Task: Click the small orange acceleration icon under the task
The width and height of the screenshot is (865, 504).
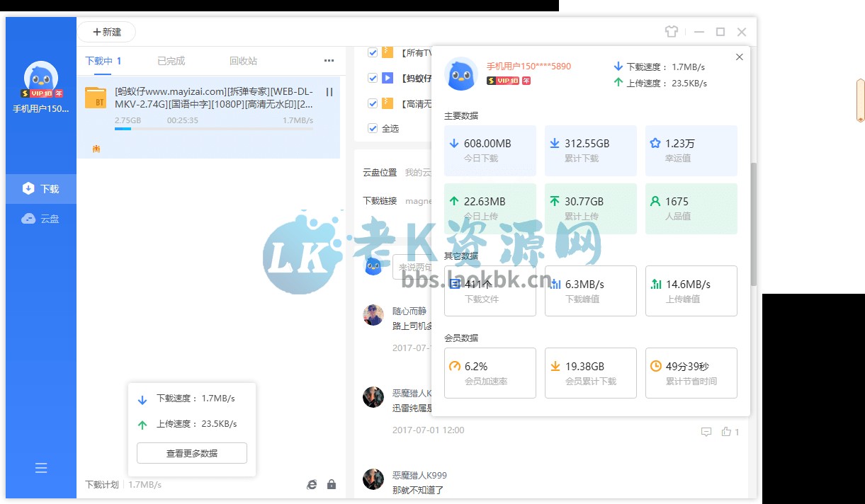Action: click(x=96, y=149)
